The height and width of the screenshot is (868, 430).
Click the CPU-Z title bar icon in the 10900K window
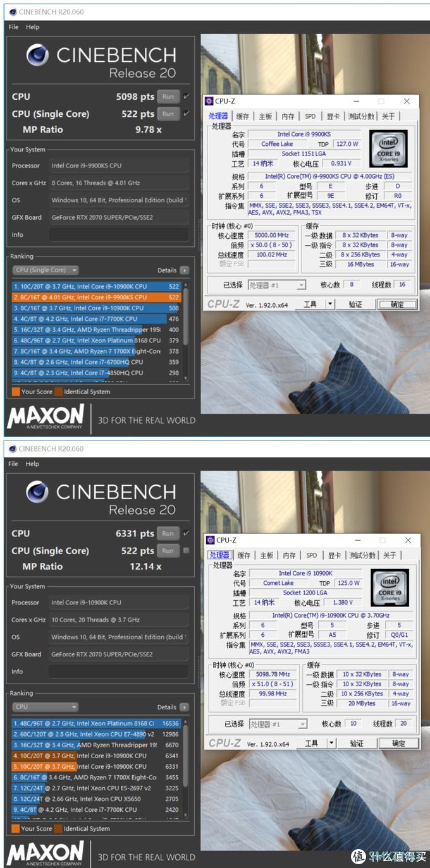(x=211, y=540)
